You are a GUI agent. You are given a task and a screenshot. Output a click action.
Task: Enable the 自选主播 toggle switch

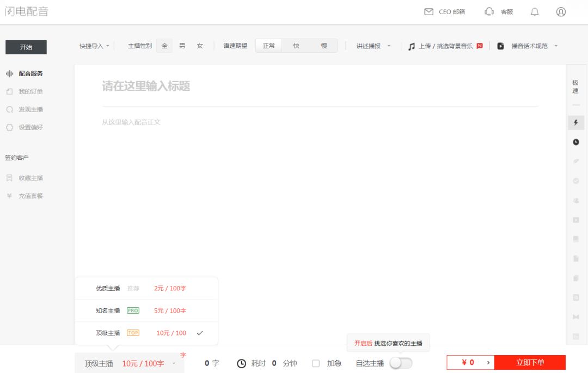[401, 363]
